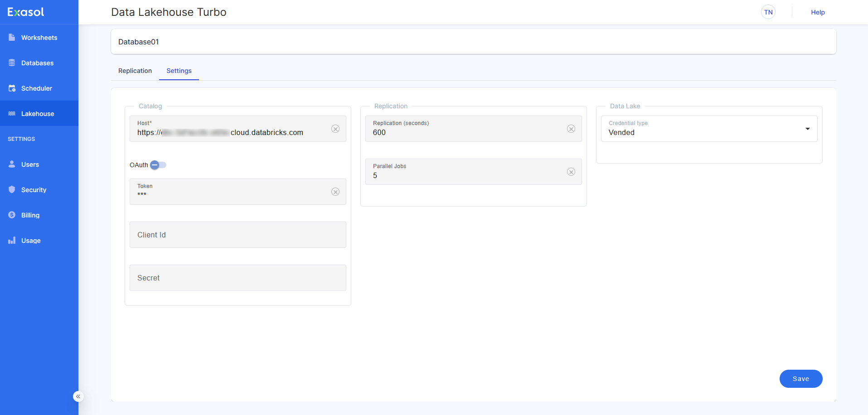The height and width of the screenshot is (415, 868).
Task: Click the Security shield icon
Action: (x=12, y=190)
